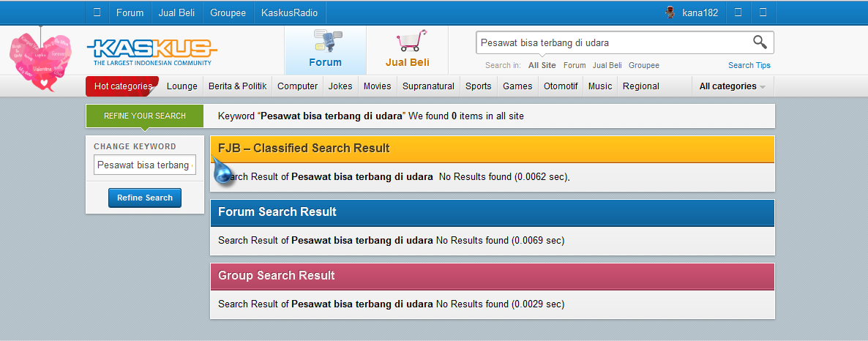Image resolution: width=868 pixels, height=341 pixels.
Task: Select KaskusRadio in the top menu
Action: [289, 12]
